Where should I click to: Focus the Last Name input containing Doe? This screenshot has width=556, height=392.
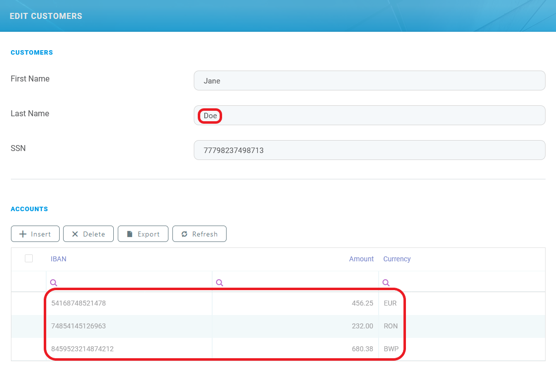369,115
